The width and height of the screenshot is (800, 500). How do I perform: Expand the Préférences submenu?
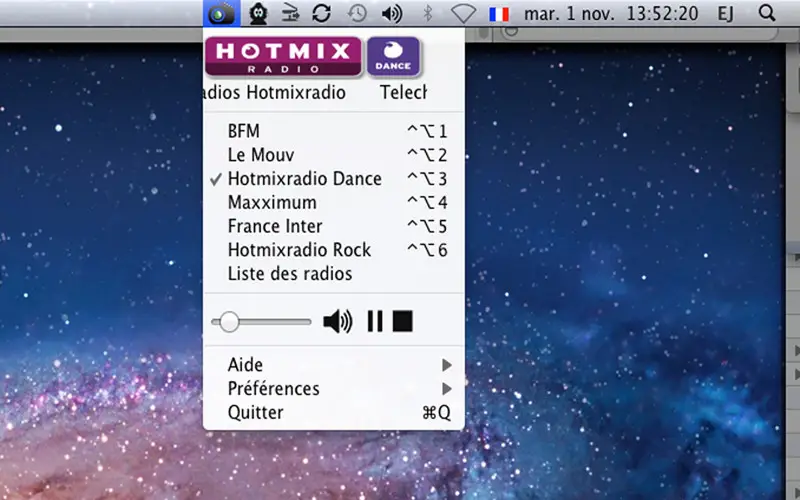click(334, 389)
